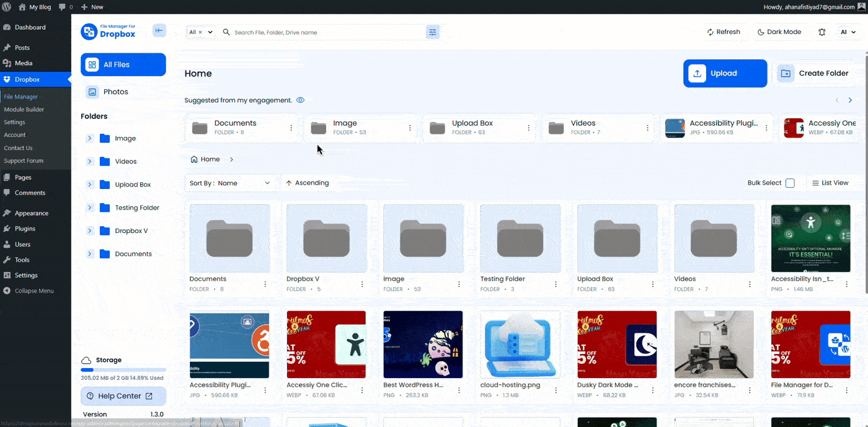868x427 pixels.
Task: Open the Sort By Name dropdown
Action: point(230,183)
